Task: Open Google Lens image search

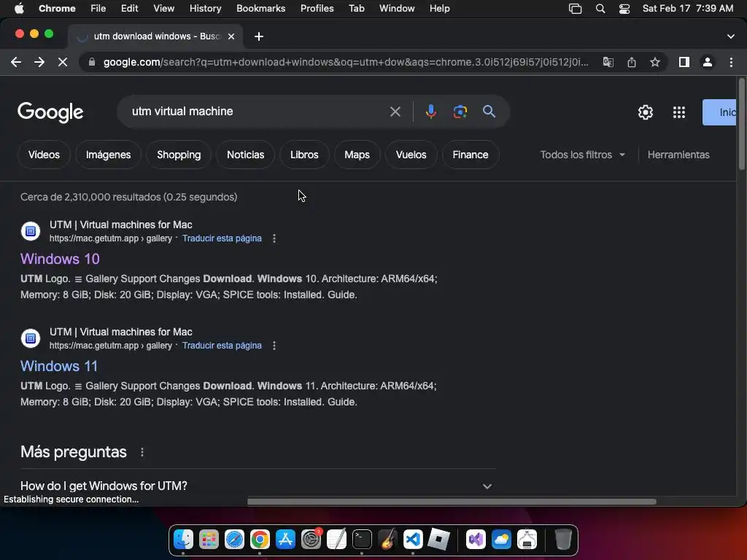Action: 460,112
